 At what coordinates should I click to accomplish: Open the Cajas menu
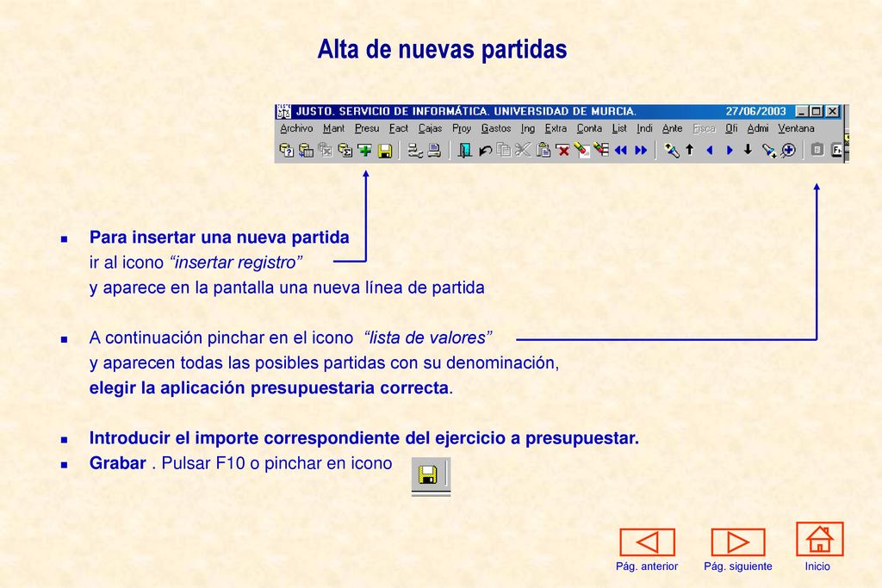point(431,128)
